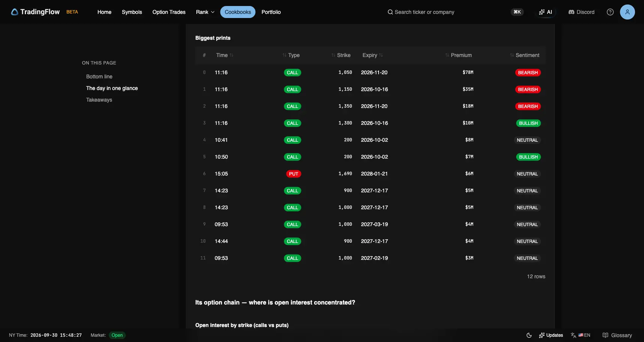Sort table by Expiry column

[x=373, y=55]
